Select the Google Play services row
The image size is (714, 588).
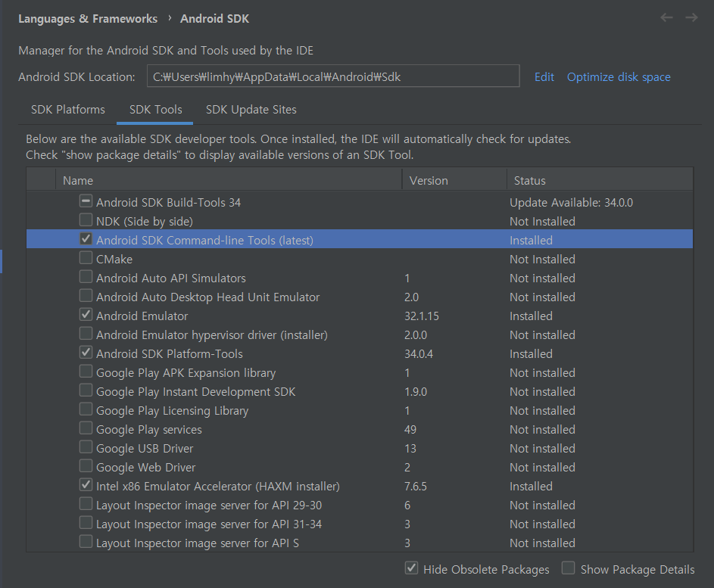click(x=360, y=430)
